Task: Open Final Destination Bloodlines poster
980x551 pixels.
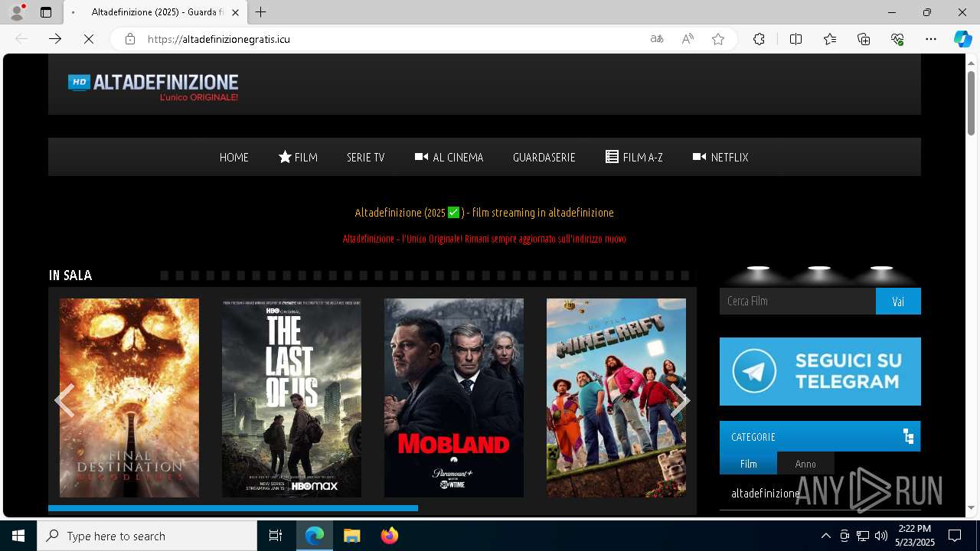Action: pyautogui.click(x=129, y=398)
